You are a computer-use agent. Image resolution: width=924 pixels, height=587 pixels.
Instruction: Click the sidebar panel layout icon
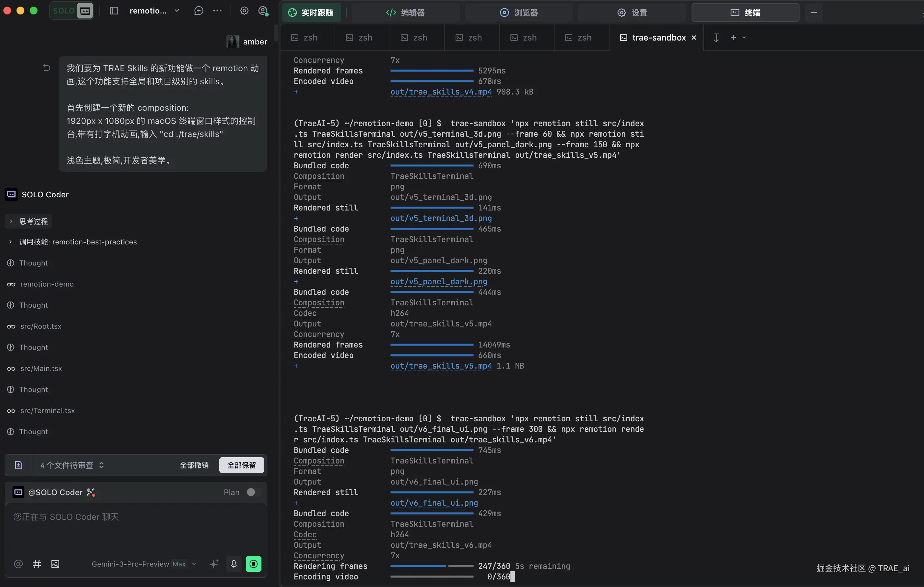114,11
